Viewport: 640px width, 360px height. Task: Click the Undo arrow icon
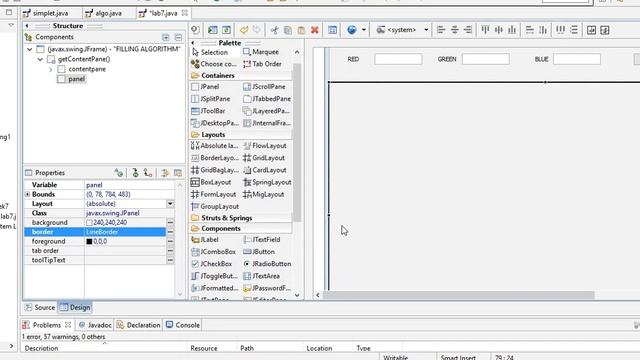tap(244, 30)
